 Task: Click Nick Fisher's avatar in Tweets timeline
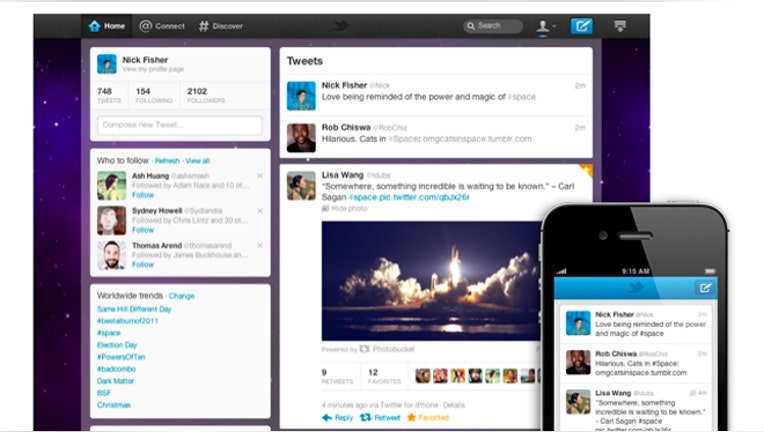coord(301,95)
